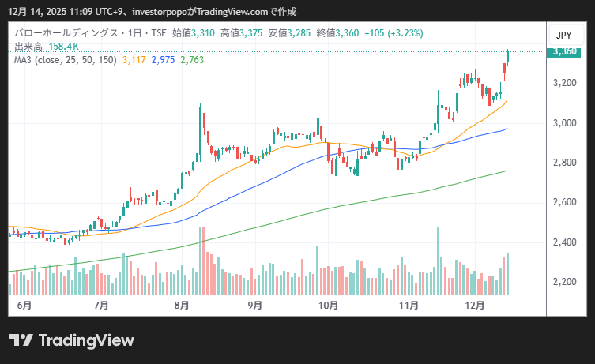Click the 3,000 price axis label
The image size is (595, 364).
click(x=564, y=123)
